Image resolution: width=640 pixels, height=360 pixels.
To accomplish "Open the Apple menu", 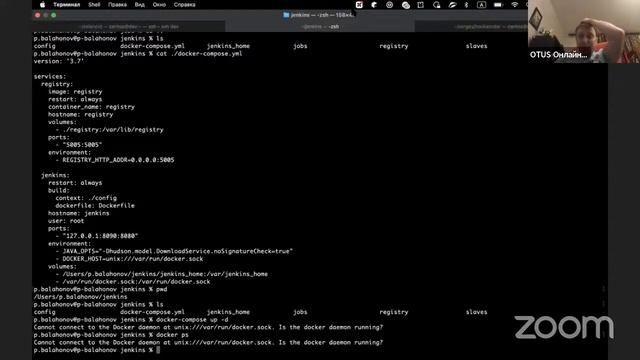I will click(x=42, y=5).
